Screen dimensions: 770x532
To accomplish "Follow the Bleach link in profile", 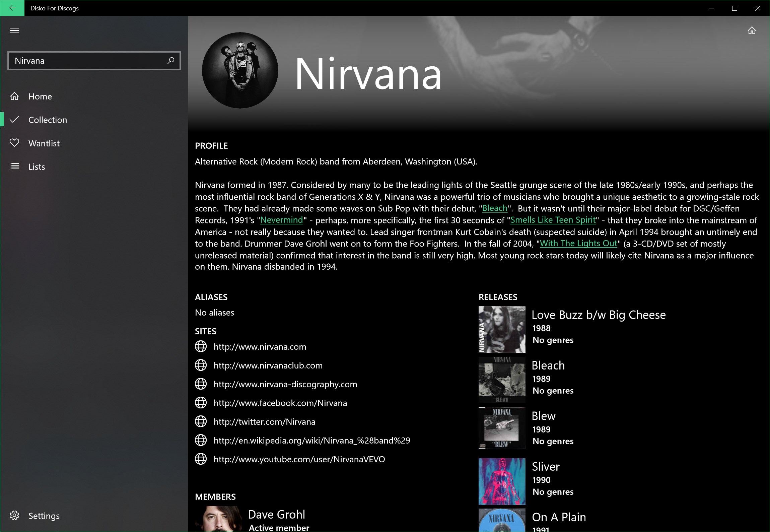I will coord(494,208).
